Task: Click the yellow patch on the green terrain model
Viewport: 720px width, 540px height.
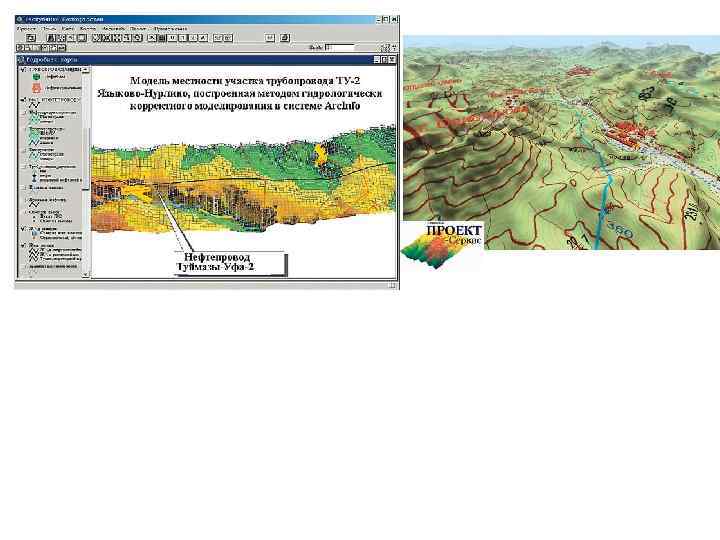Action: point(320,155)
